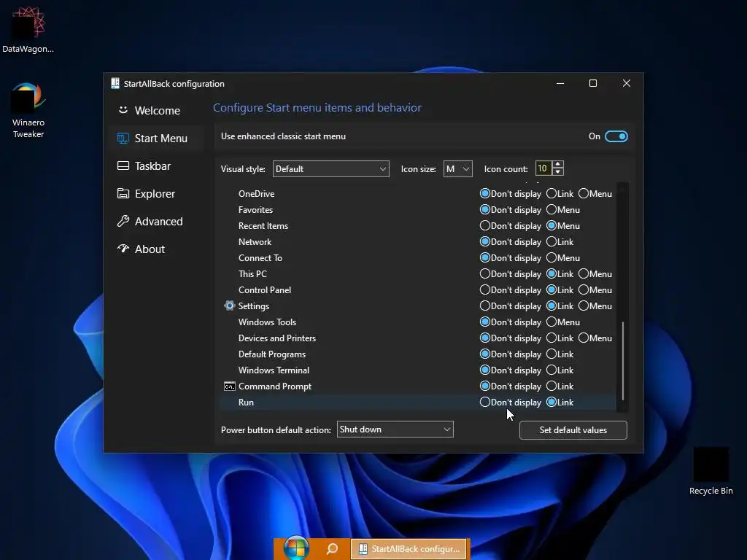Viewport: 747px width, 560px height.
Task: Switch to the Explorer page
Action: pos(158,194)
